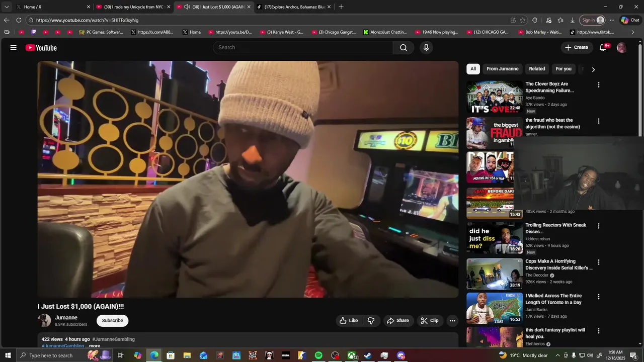
Task: Open a new browser tab
Action: pyautogui.click(x=341, y=7)
